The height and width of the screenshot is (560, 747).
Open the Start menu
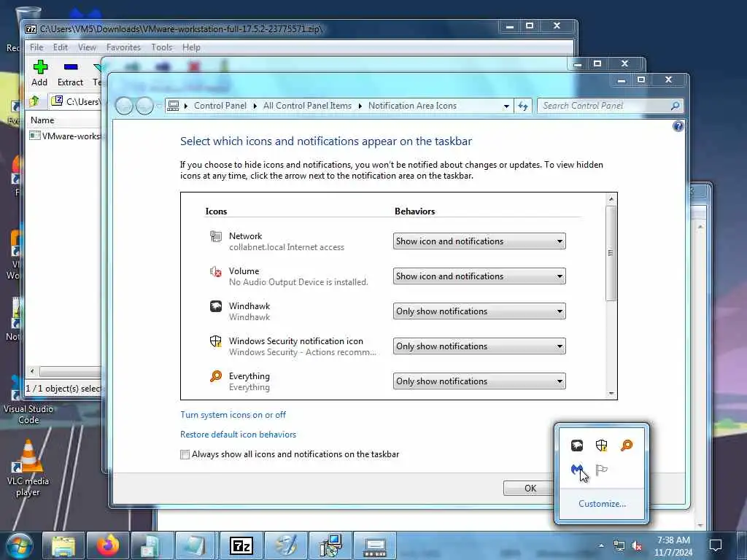point(19,545)
